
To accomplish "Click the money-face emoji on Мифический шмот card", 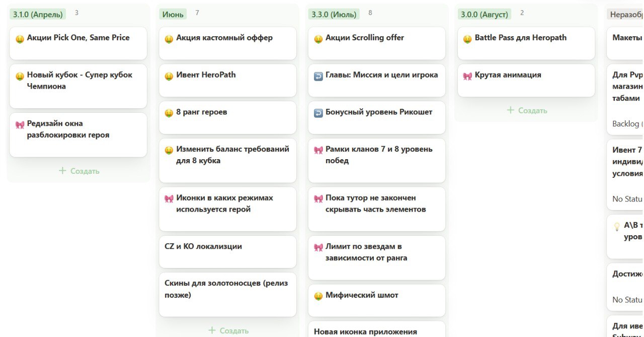I will pos(318,296).
